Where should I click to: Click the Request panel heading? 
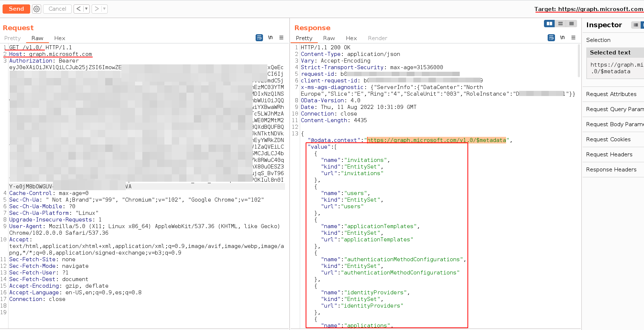pyautogui.click(x=18, y=28)
